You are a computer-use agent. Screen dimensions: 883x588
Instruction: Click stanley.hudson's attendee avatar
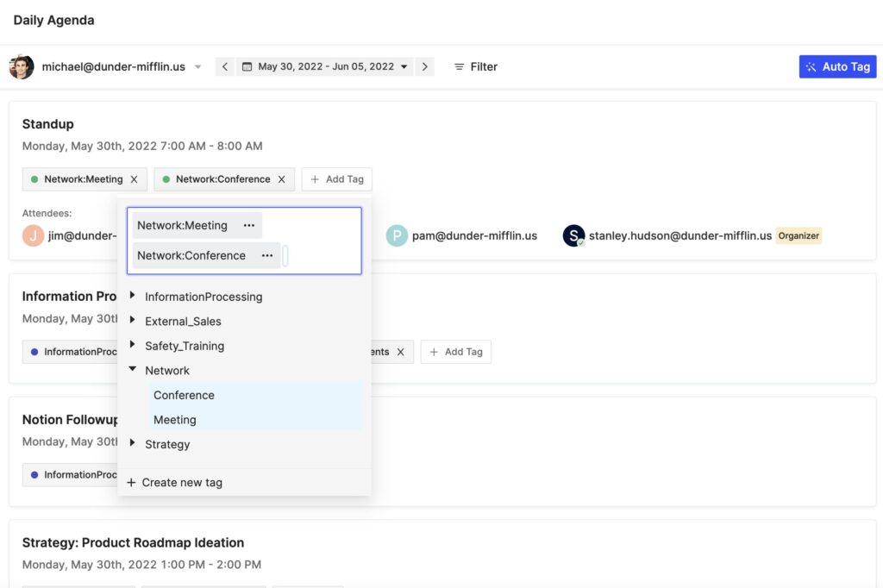(x=573, y=235)
